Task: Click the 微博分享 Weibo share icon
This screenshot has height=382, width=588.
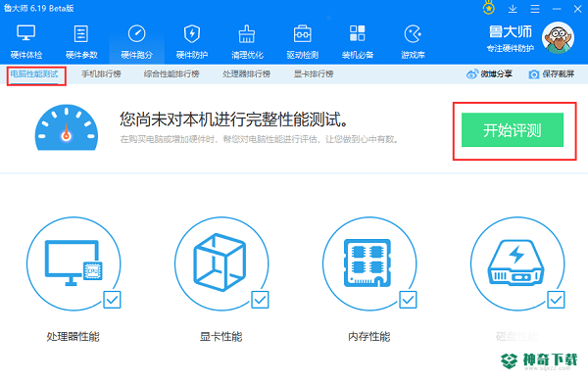Action: pos(472,73)
